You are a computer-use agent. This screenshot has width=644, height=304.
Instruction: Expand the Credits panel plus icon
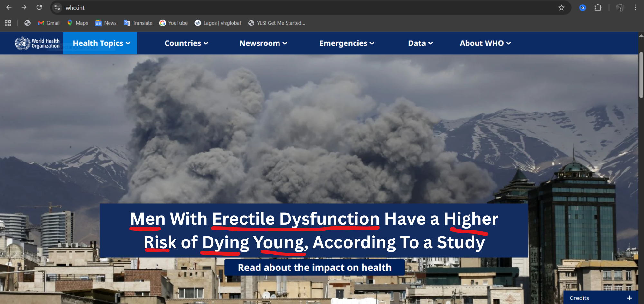pyautogui.click(x=629, y=298)
